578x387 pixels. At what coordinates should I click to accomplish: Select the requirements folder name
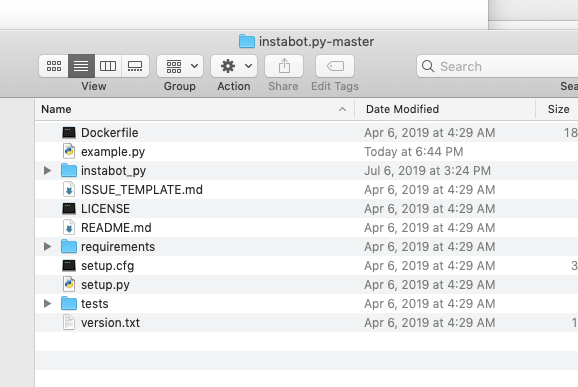click(x=118, y=247)
